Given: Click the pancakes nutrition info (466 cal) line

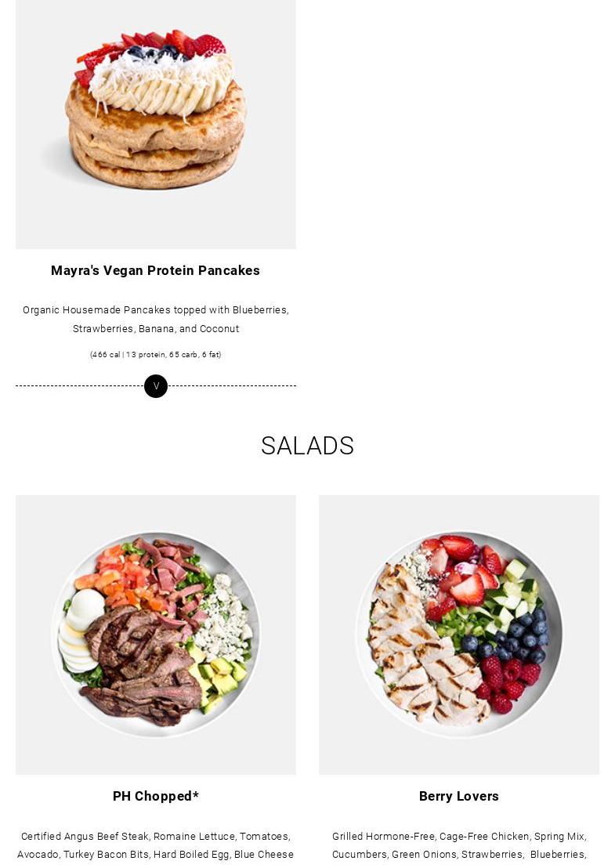Looking at the screenshot, I should (156, 354).
